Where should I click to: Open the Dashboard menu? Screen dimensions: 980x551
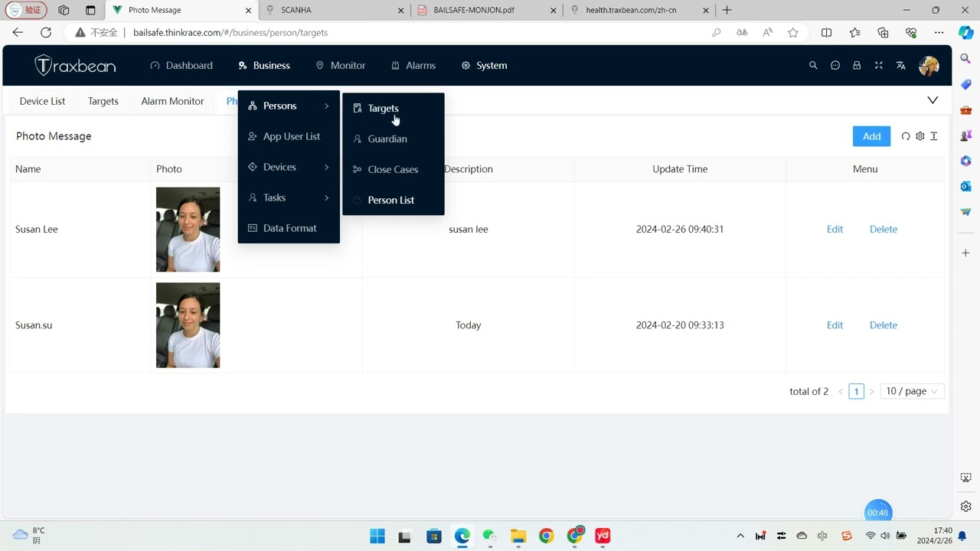click(x=181, y=66)
